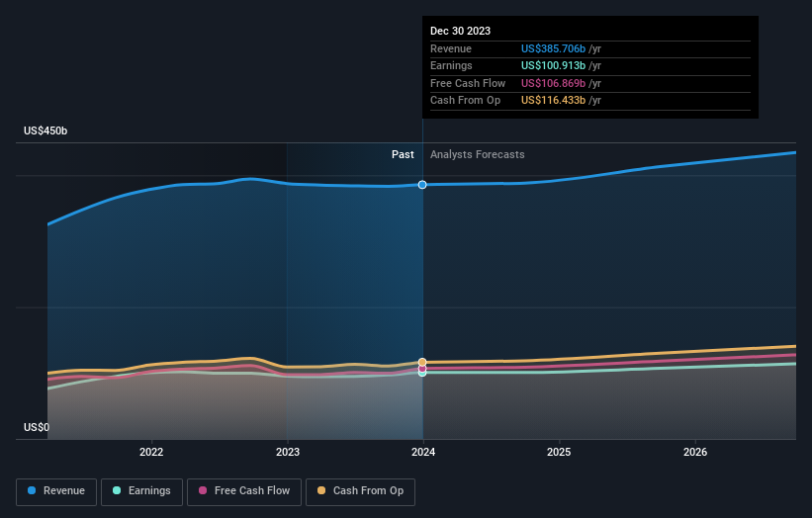
Task: Click the US$106.869b free cash flow value
Action: [x=553, y=83]
